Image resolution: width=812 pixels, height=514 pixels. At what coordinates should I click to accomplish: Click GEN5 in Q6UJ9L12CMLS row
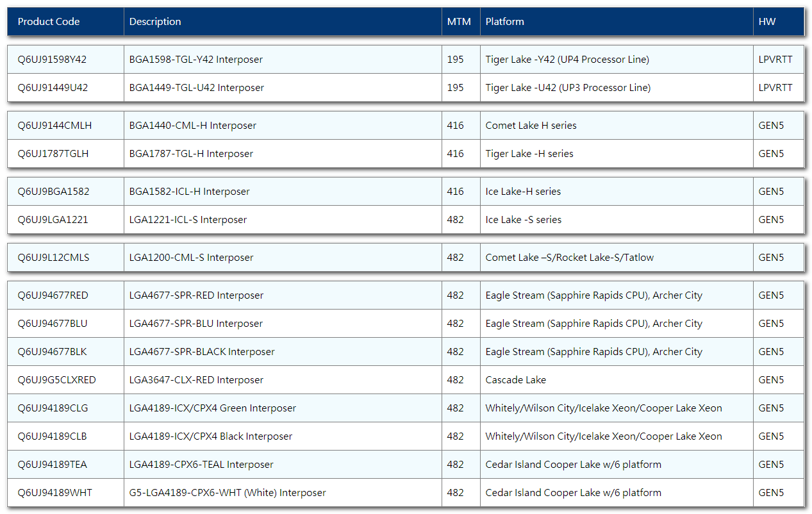point(772,258)
